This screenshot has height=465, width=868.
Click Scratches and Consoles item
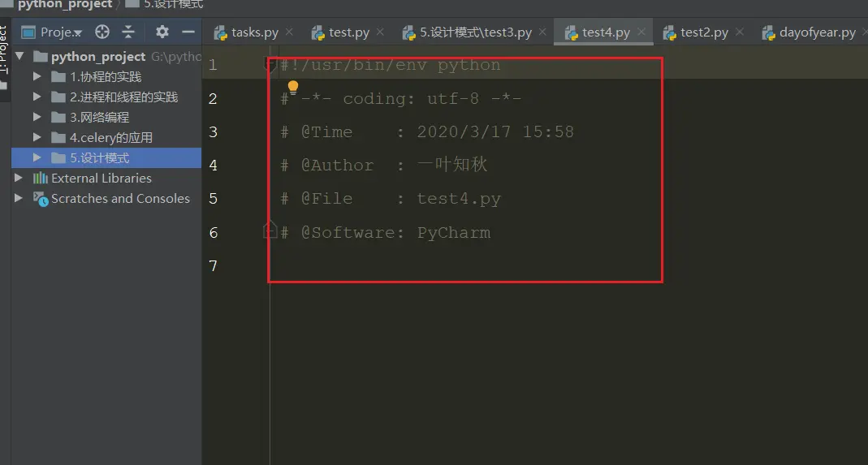click(120, 199)
